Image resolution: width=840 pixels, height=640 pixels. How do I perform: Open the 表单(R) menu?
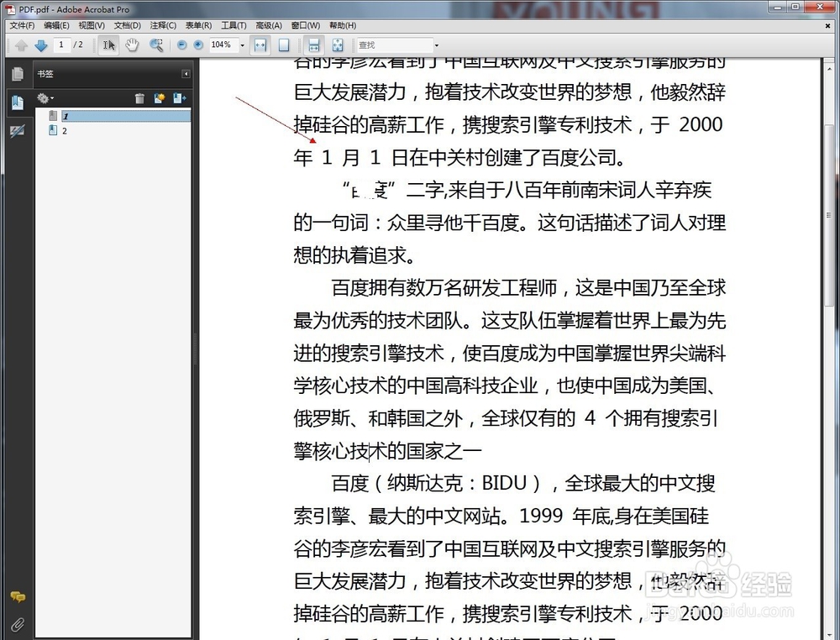198,25
